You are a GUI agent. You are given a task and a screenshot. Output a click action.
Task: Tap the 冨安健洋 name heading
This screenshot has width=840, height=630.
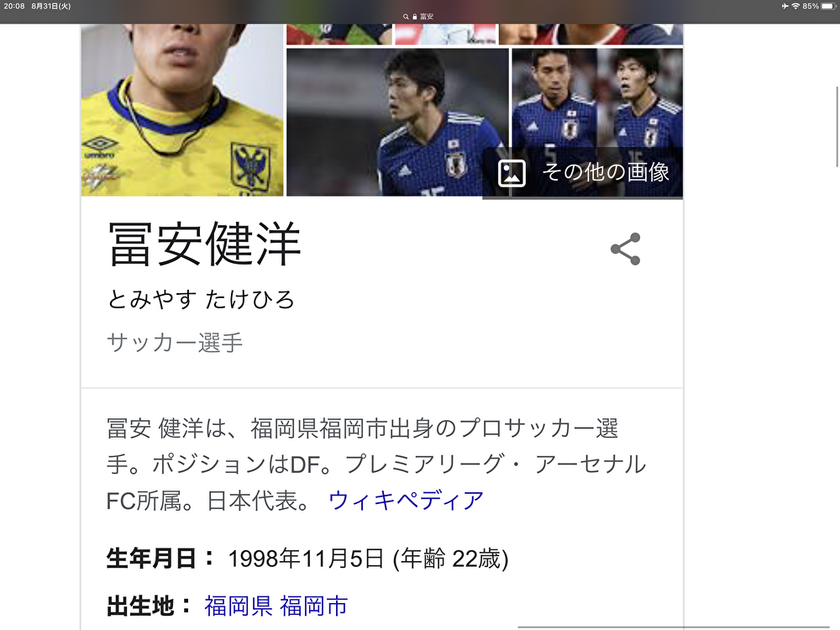(x=204, y=244)
